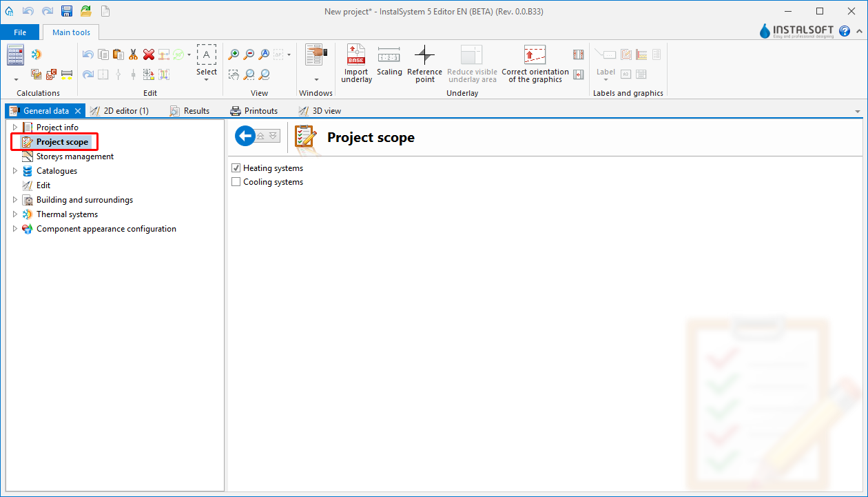
Task: Click the save floppy disk icon
Action: 67,11
